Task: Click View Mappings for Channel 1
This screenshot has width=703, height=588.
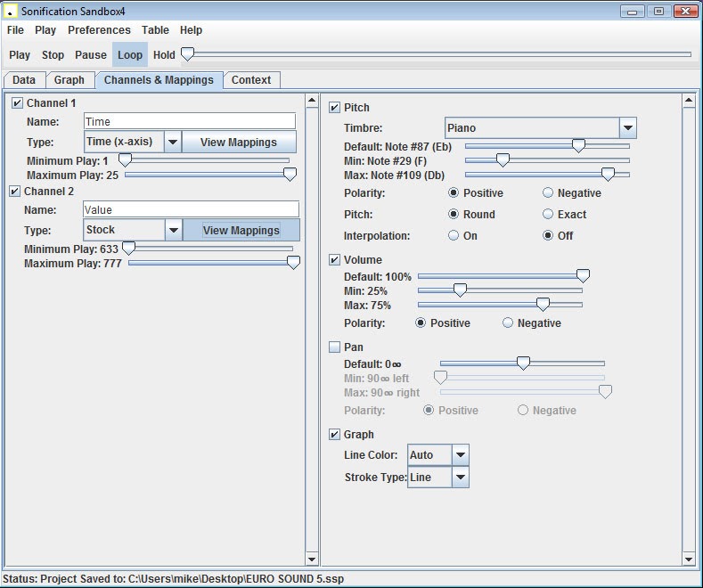Action: pyautogui.click(x=239, y=142)
